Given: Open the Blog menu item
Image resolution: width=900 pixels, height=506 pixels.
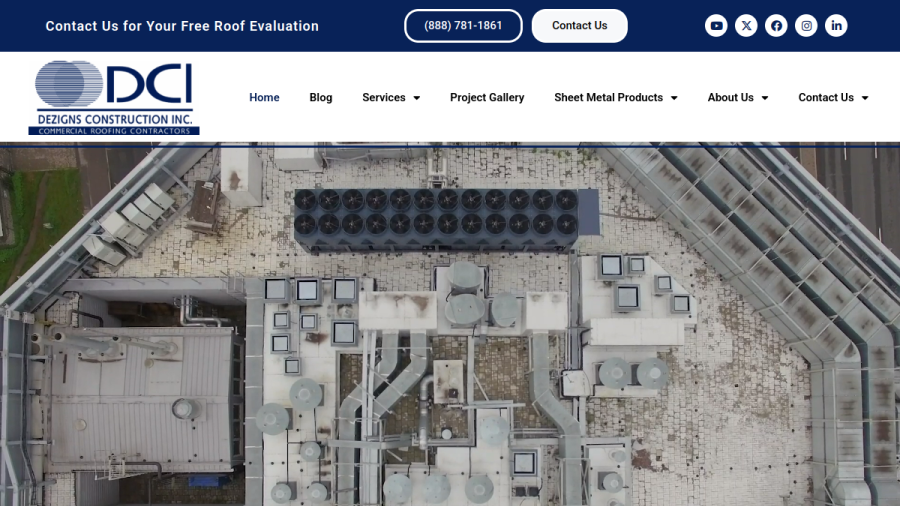Looking at the screenshot, I should pos(321,98).
